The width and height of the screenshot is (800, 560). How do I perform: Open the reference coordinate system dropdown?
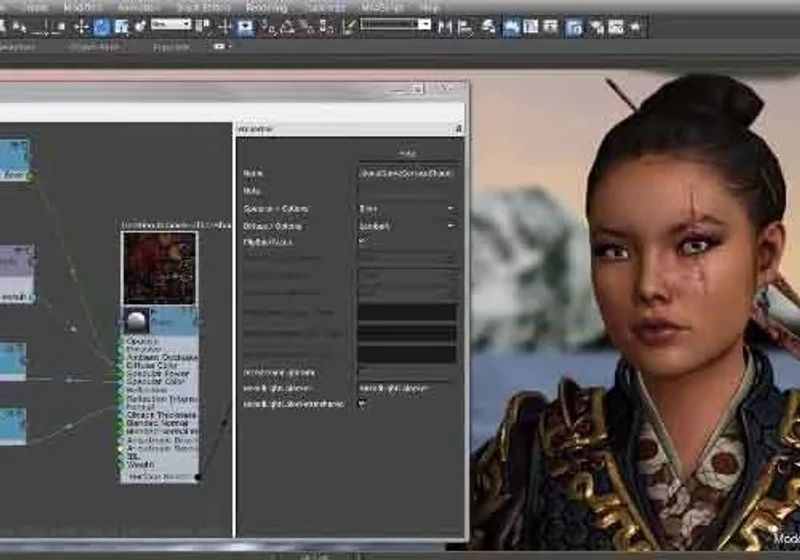point(171,24)
